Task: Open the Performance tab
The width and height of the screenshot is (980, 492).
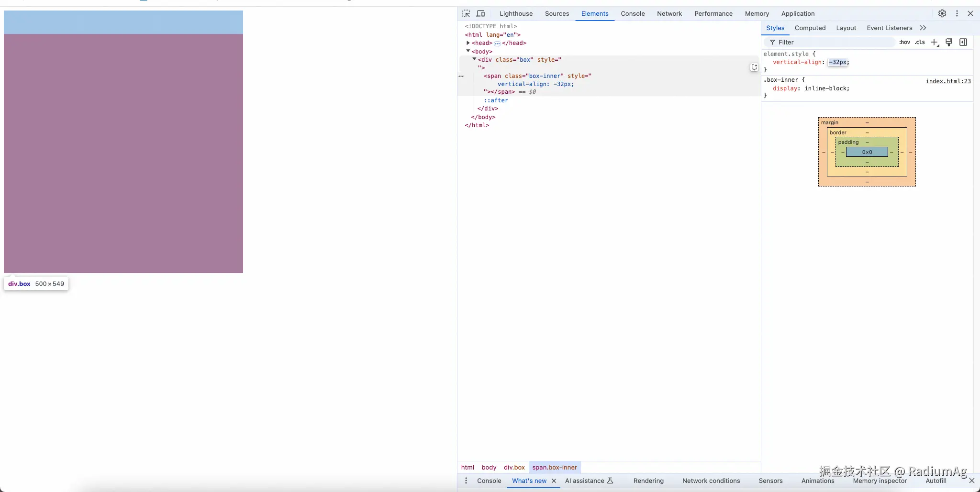Action: tap(713, 13)
